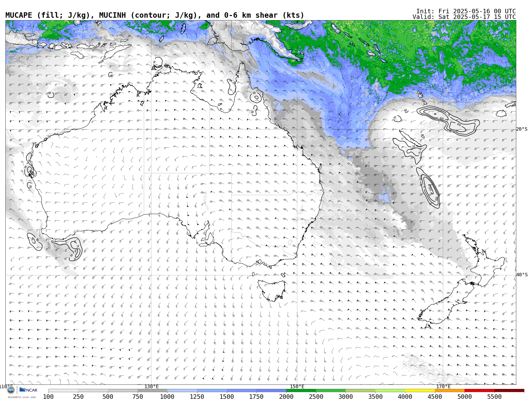Click the green 2500-3000 colorbar swatch
This screenshot has height=400, width=532.
pyautogui.click(x=331, y=391)
